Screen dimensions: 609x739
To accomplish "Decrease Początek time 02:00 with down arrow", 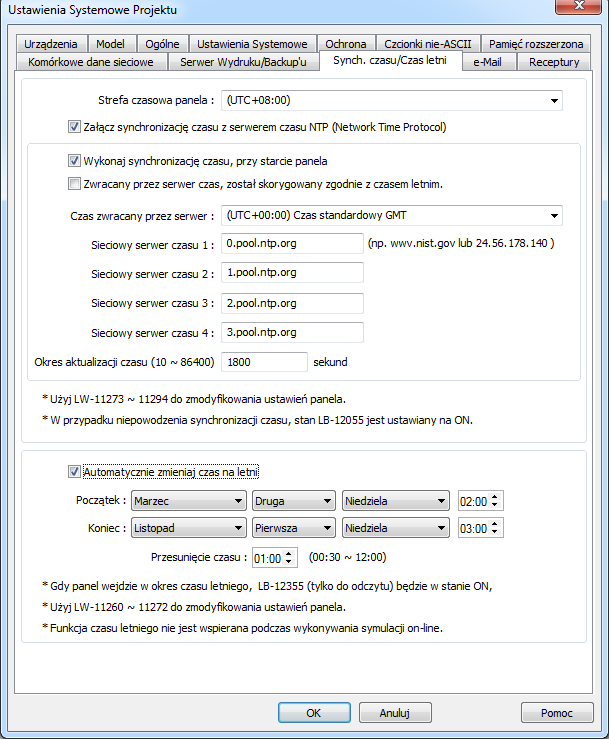I will click(494, 505).
